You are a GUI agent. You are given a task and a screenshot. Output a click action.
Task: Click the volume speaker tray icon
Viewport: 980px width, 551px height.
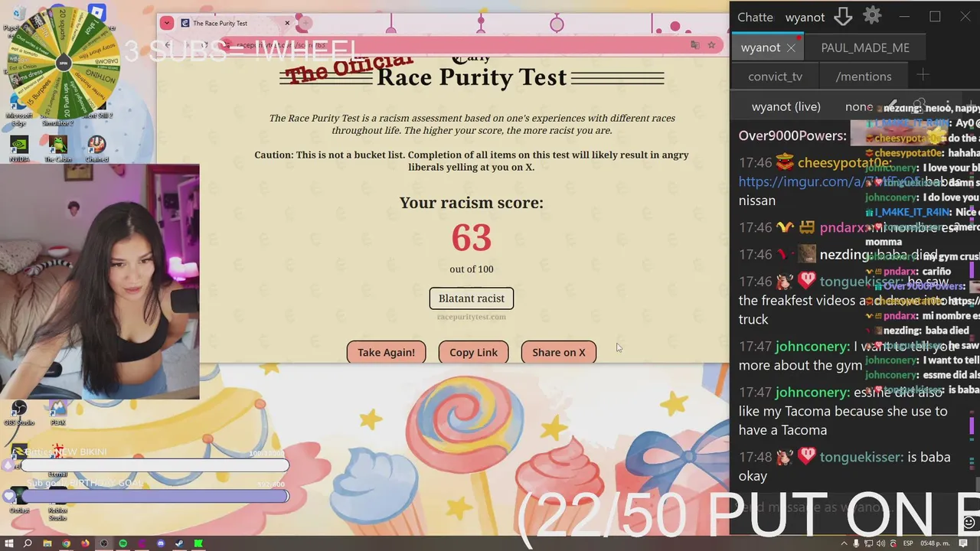[880, 543]
